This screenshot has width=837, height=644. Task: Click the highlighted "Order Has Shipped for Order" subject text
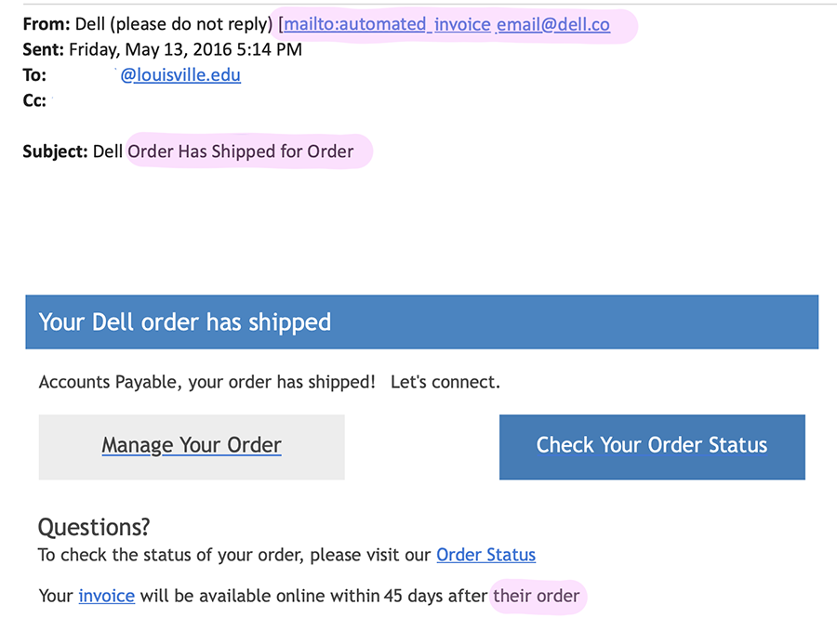pos(241,151)
